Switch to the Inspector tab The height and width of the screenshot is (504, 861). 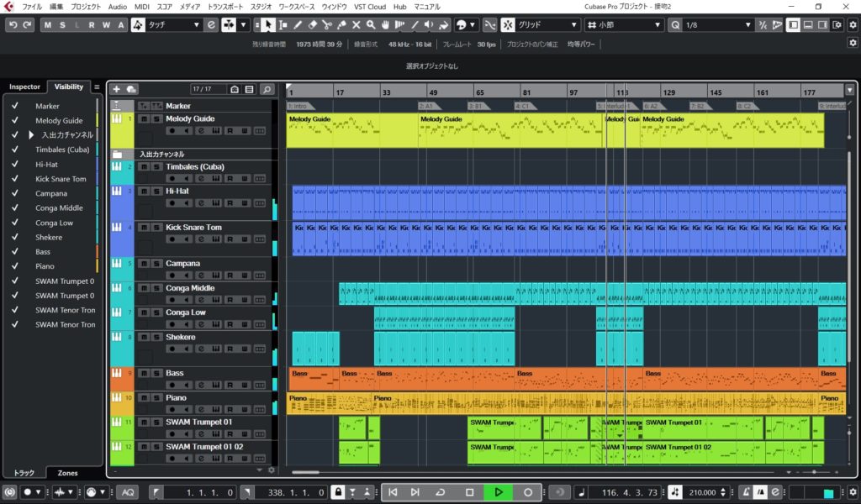point(24,87)
